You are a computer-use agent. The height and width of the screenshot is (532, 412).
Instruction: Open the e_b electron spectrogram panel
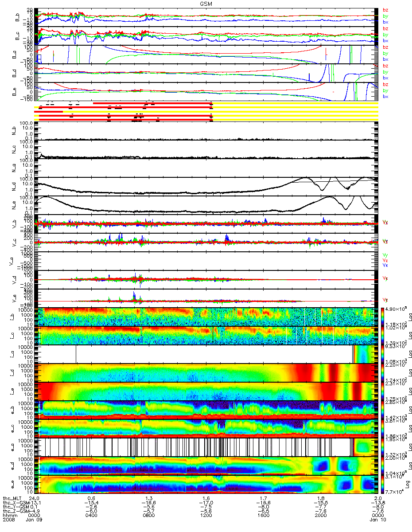(x=207, y=410)
